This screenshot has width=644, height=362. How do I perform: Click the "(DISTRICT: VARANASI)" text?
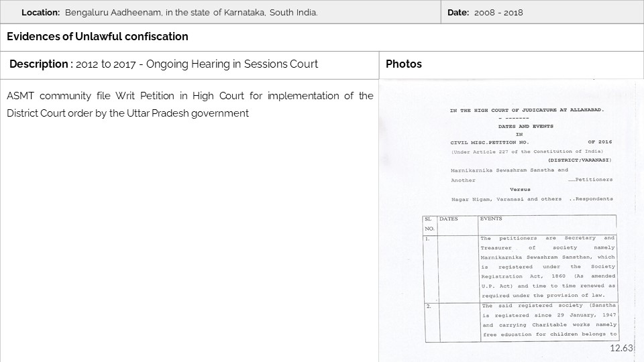tap(580, 160)
